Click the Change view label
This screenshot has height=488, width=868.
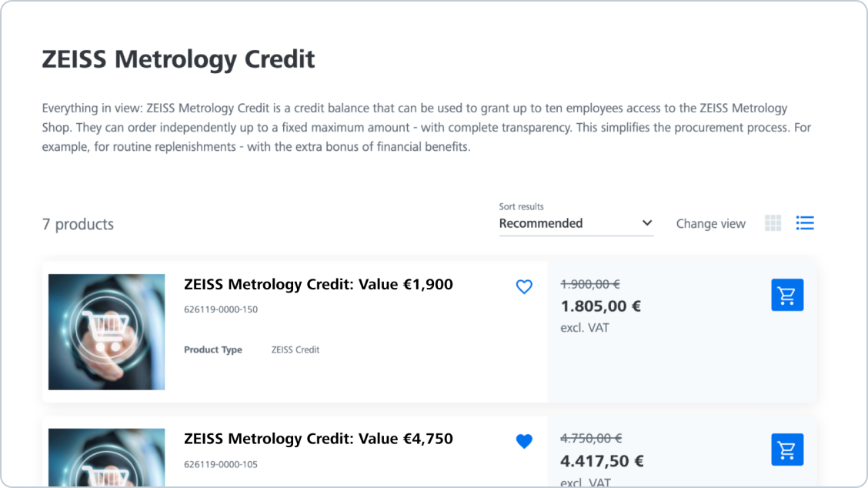[710, 224]
